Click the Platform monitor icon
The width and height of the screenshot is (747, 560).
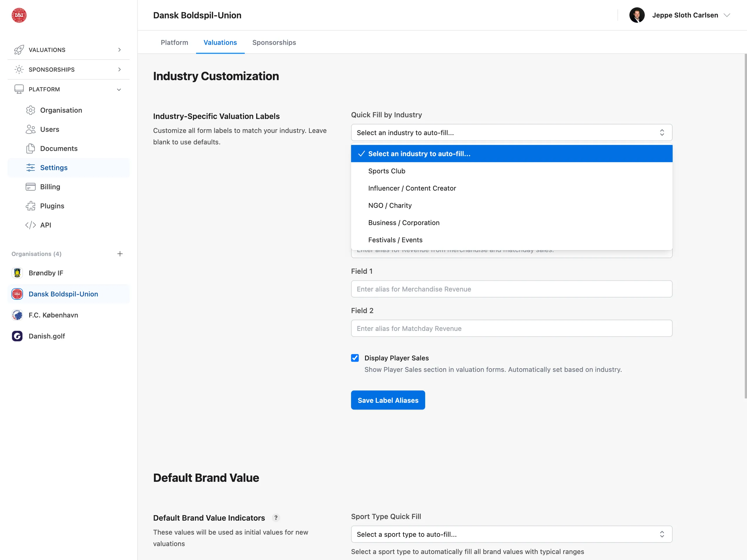click(19, 89)
